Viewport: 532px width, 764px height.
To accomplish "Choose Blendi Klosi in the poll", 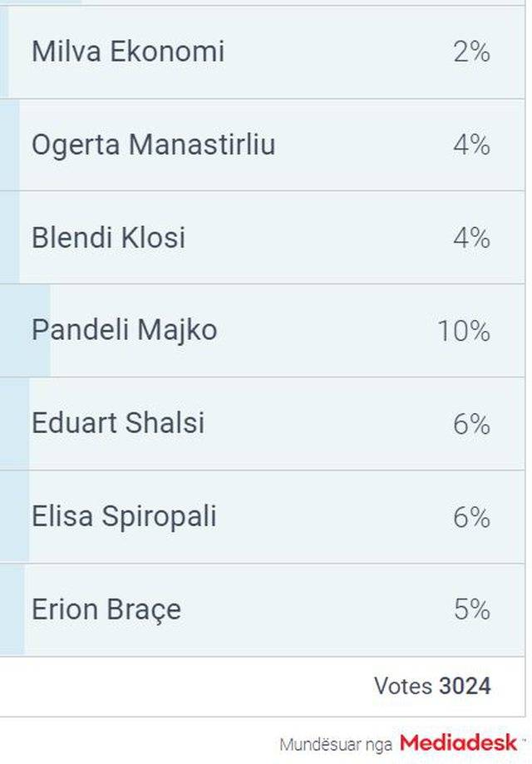I will [x=262, y=238].
